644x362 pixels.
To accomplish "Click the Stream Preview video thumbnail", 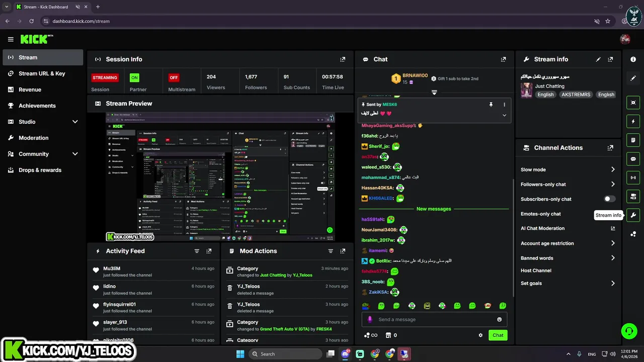I will point(220,177).
